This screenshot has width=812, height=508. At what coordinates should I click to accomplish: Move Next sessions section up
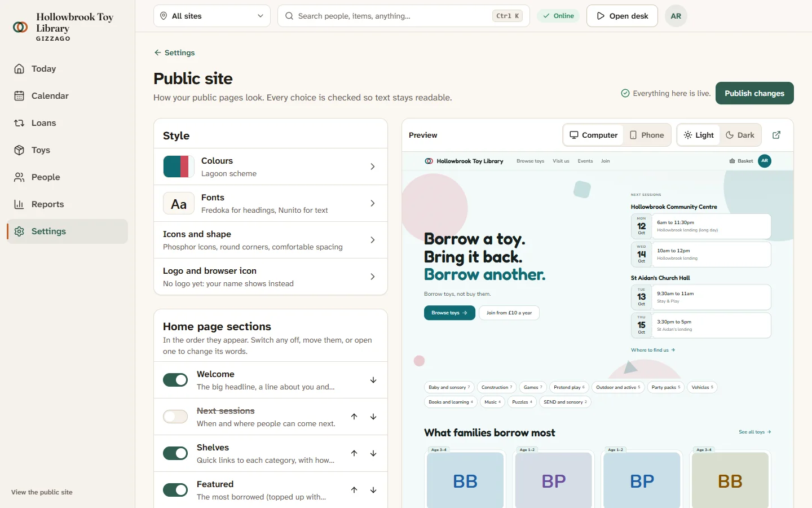pyautogui.click(x=354, y=417)
